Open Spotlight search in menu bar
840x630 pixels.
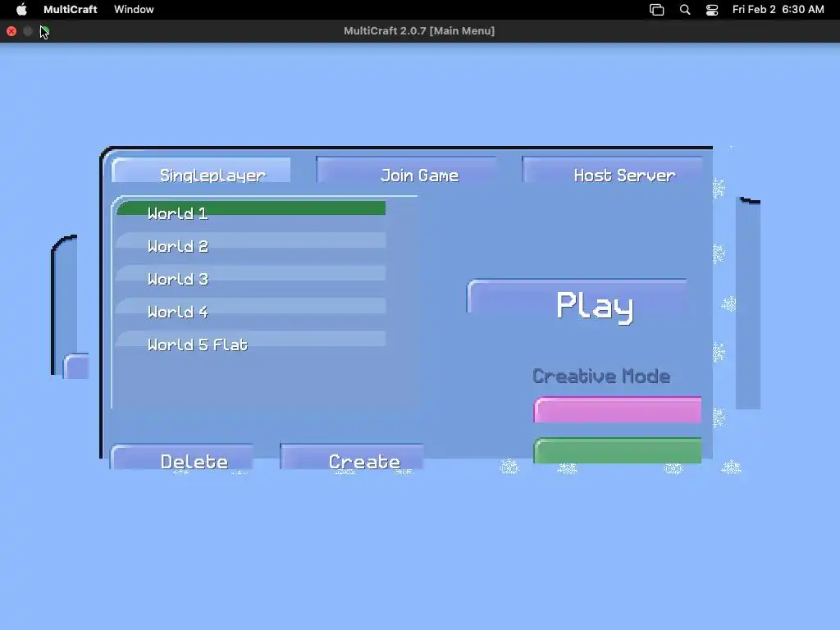[685, 10]
